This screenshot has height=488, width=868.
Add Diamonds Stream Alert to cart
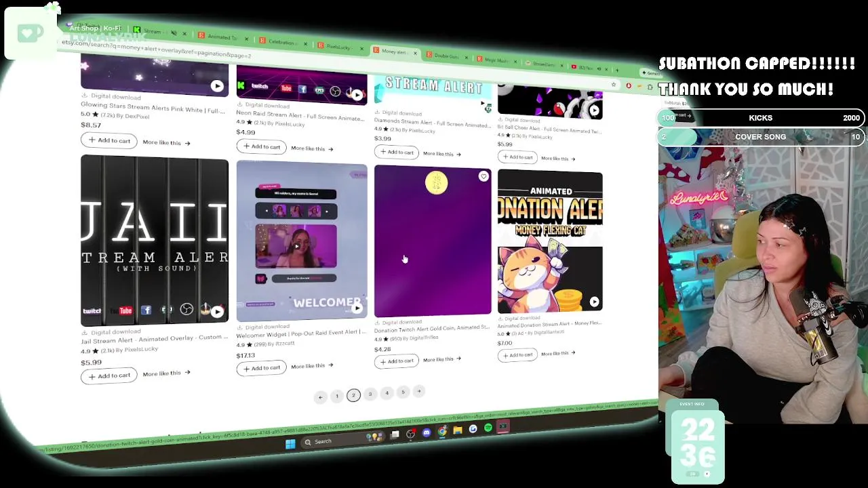(x=397, y=152)
